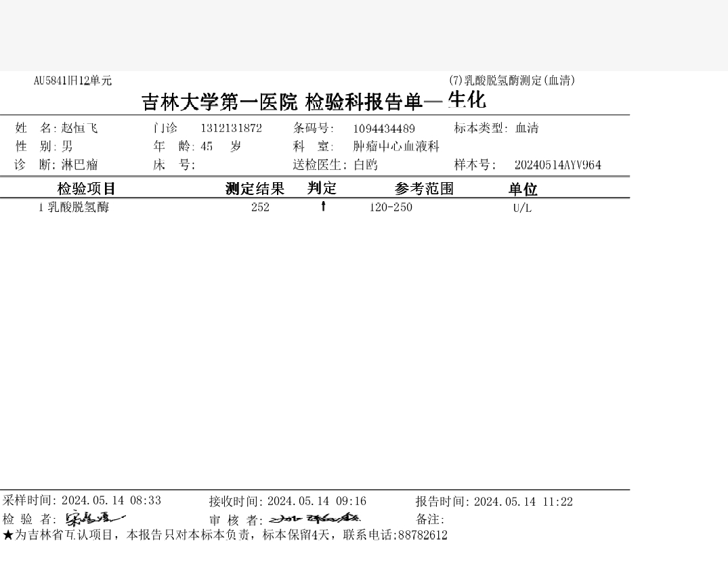Screen dimensions: 728x585
Task: Click the test name (7)乳酸脱氢酶测定(血清) header
Action: point(512,81)
